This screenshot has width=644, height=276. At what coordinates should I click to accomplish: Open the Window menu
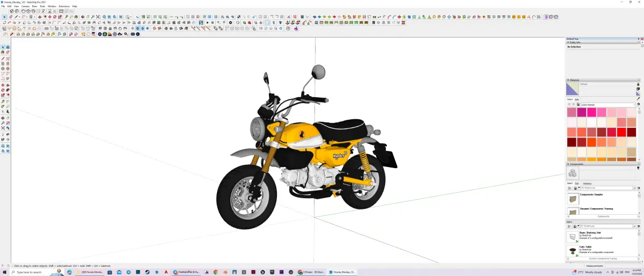[x=52, y=6]
